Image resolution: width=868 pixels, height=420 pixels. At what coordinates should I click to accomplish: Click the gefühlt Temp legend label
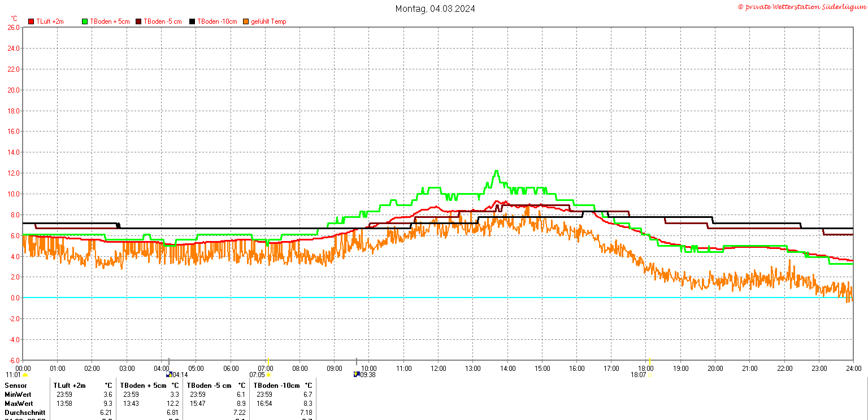click(x=268, y=21)
